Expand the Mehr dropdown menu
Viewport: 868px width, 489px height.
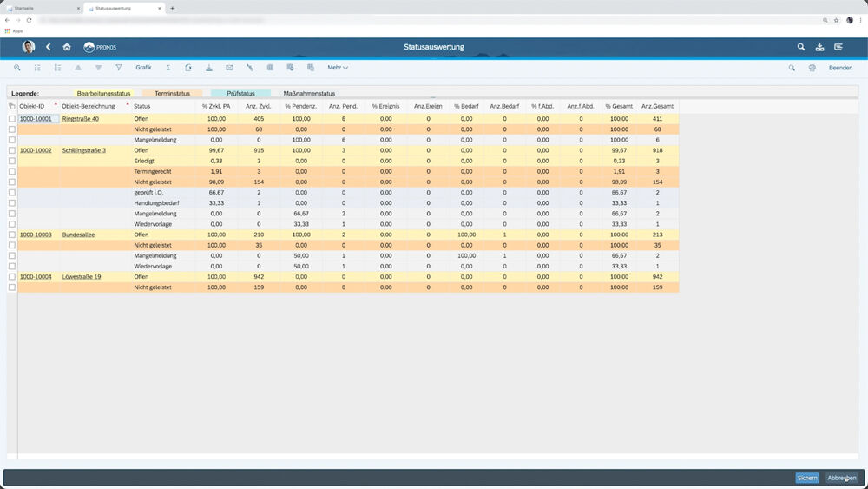pos(338,68)
